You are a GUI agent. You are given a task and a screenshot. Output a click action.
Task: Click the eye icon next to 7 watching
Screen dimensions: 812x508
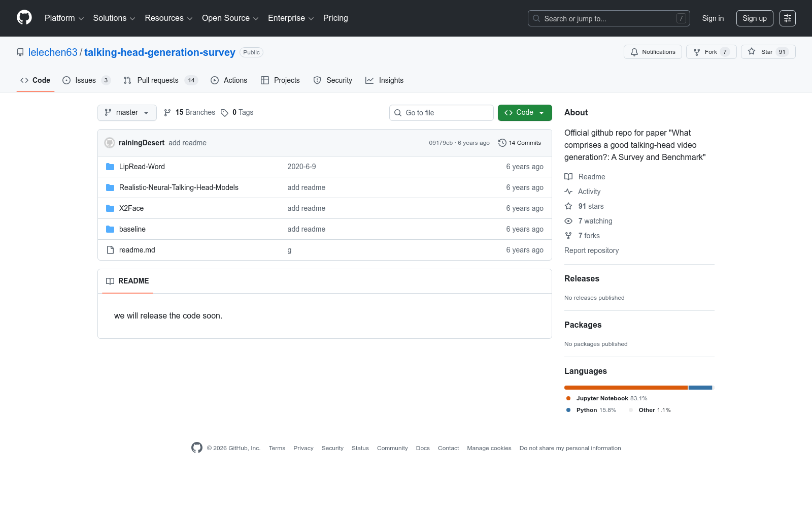point(568,221)
